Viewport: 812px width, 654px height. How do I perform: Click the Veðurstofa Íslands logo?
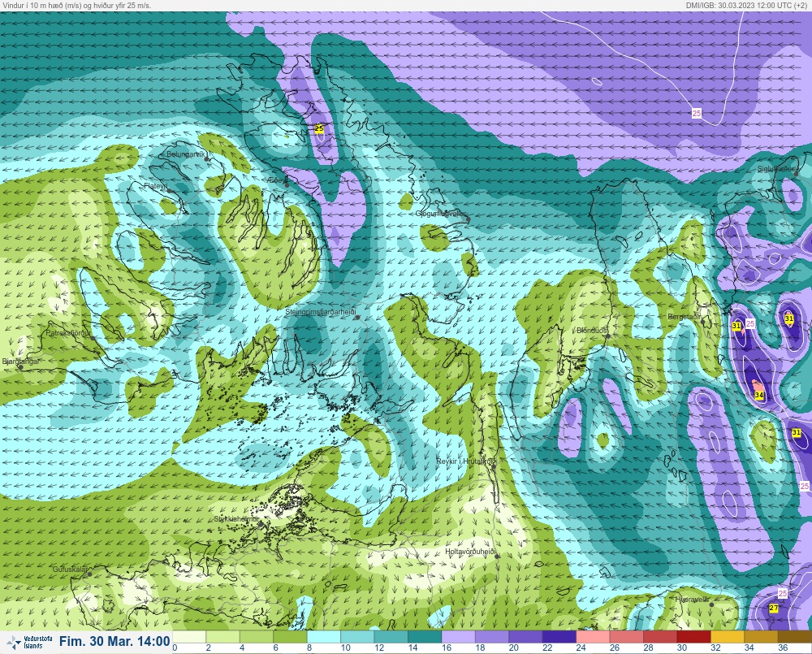click(x=29, y=642)
